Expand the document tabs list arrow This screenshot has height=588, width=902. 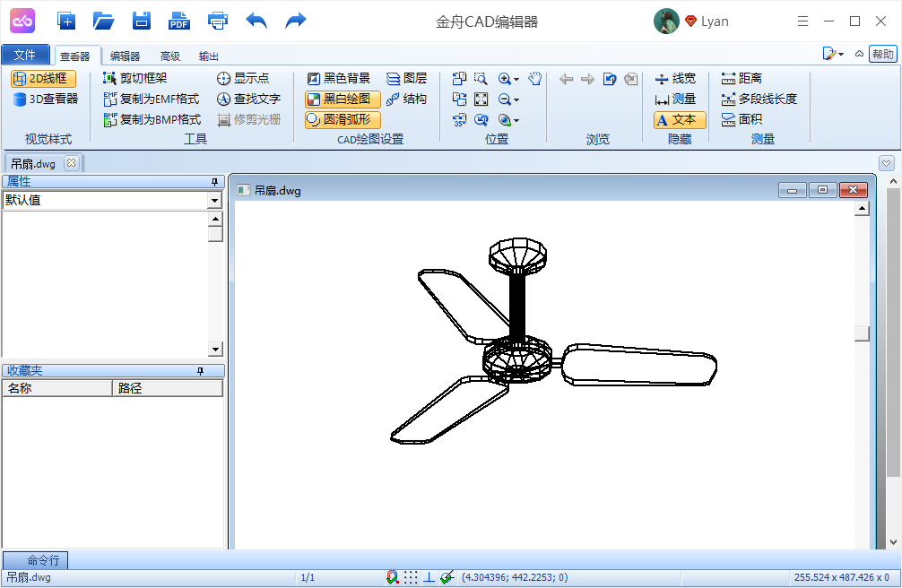[x=886, y=163]
